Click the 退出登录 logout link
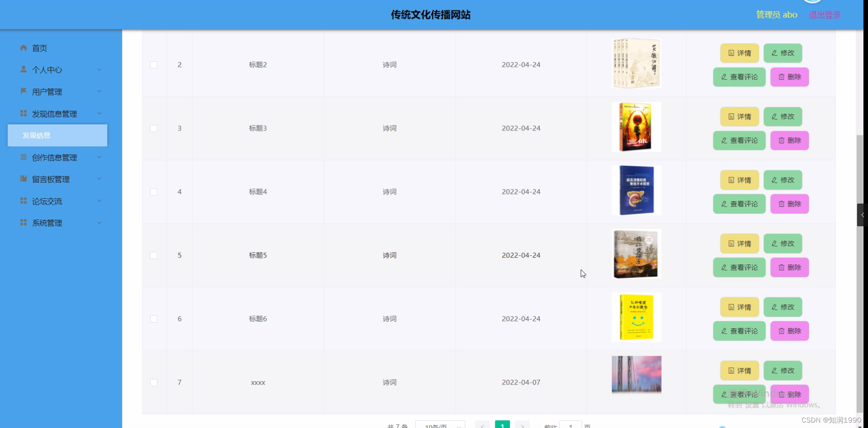Image resolution: width=868 pixels, height=428 pixels. (824, 14)
